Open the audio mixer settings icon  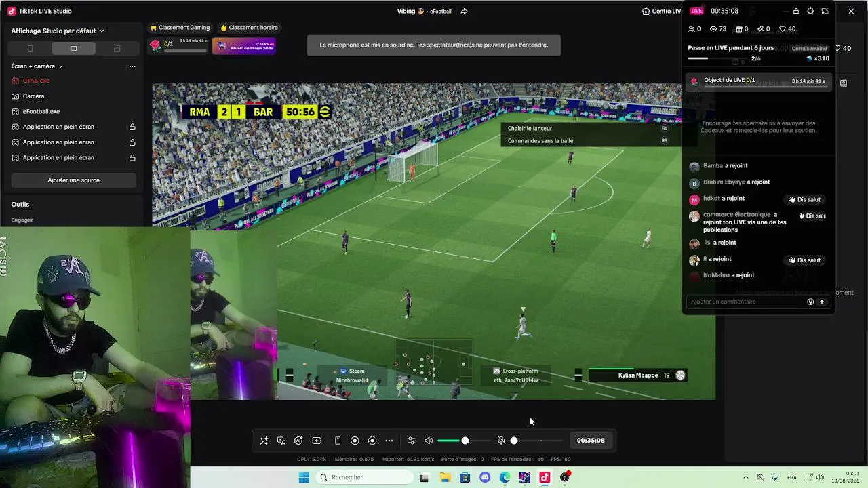coord(411,441)
